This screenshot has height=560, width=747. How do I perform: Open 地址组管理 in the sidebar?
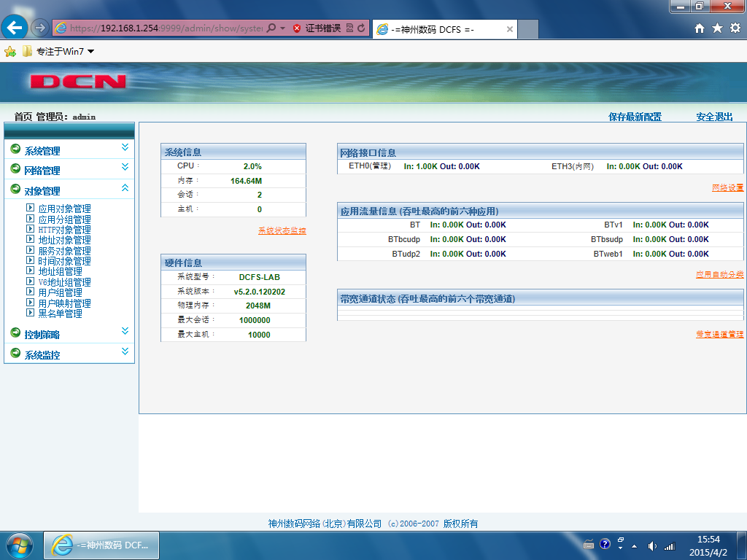point(60,271)
